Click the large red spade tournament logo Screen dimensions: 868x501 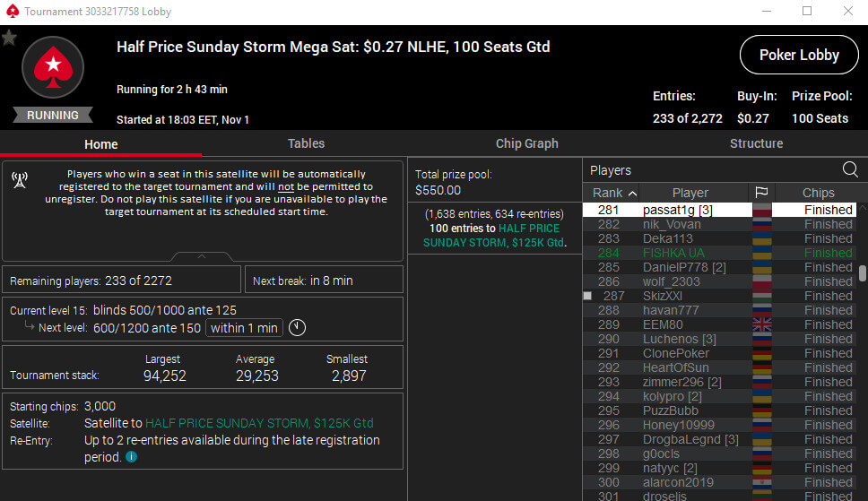[x=53, y=67]
